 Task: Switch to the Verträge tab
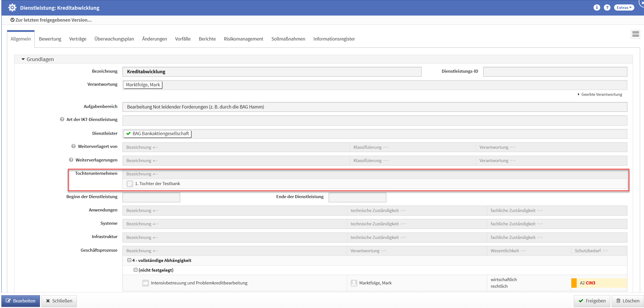coord(78,39)
